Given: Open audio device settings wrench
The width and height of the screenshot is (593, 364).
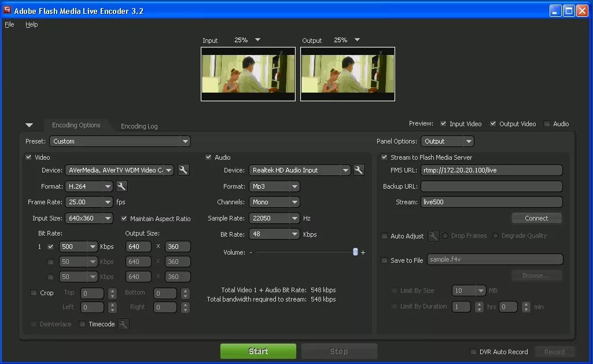Looking at the screenshot, I should [359, 170].
